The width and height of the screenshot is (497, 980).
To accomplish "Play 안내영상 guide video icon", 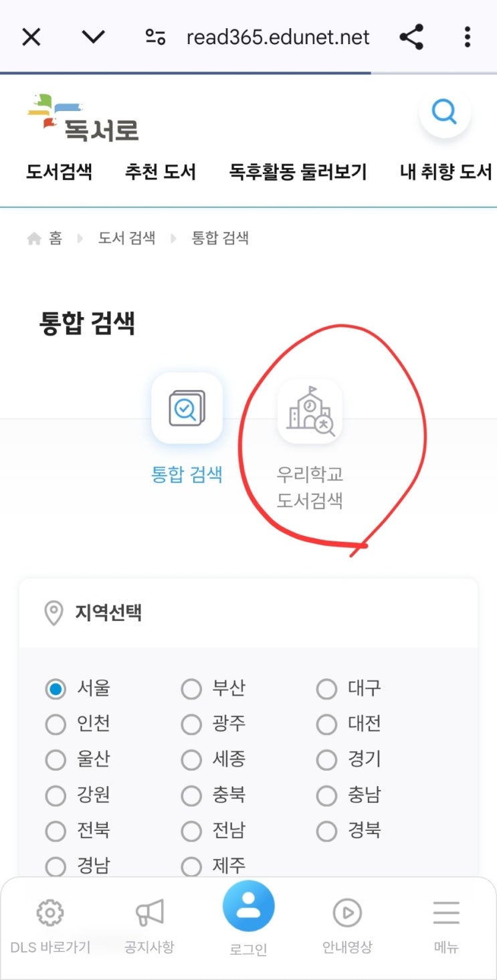I will (x=347, y=912).
